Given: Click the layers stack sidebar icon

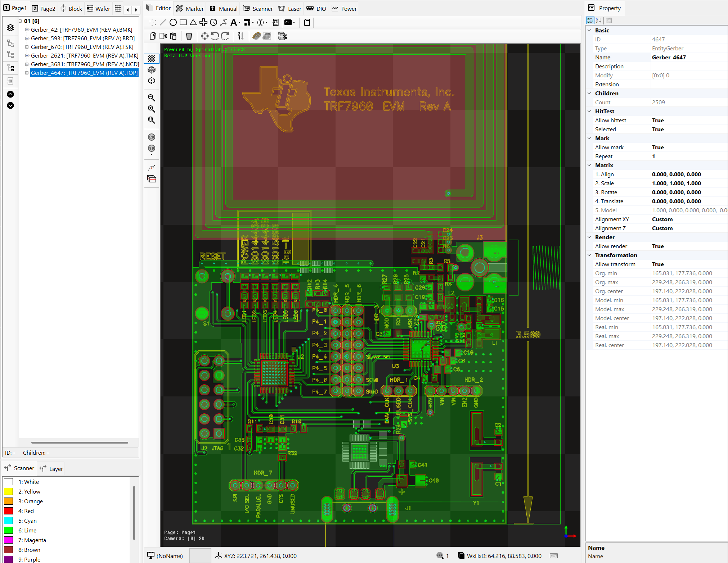Looking at the screenshot, I should click(x=10, y=28).
